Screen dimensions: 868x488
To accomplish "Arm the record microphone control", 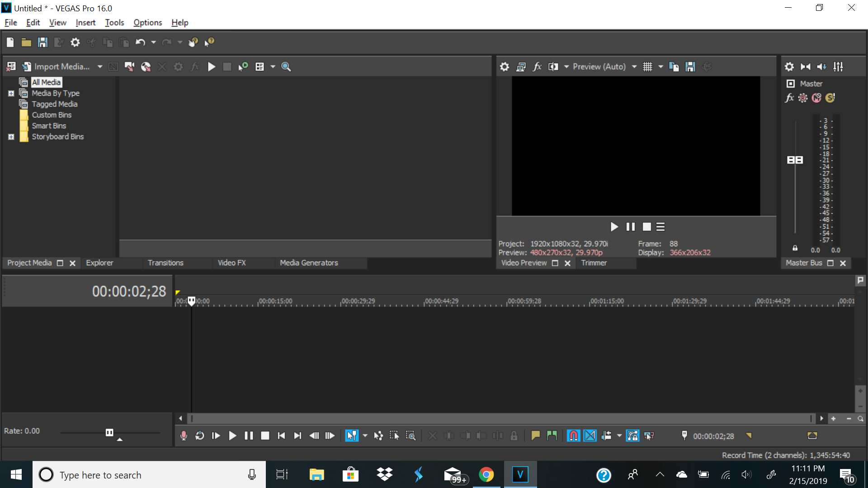I will (183, 436).
